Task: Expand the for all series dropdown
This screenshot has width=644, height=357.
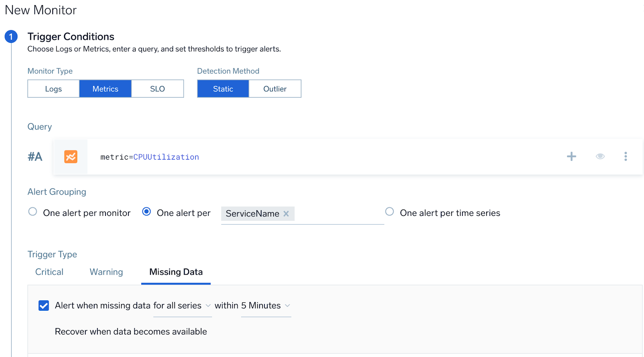Action: click(182, 306)
